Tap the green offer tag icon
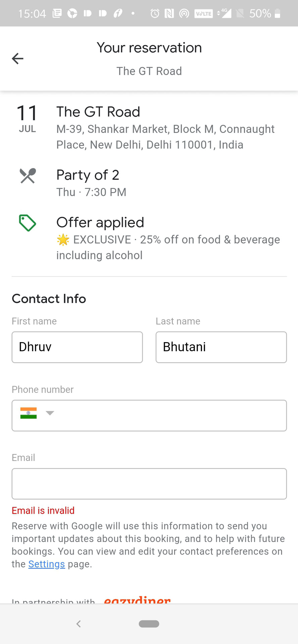This screenshot has height=644, width=298. pos(28,223)
